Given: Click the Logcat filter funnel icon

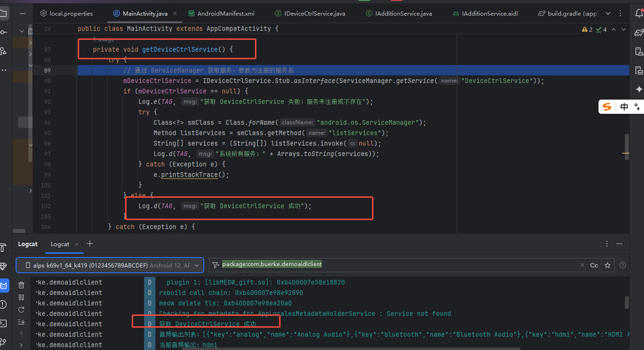Looking at the screenshot, I should click(x=216, y=265).
